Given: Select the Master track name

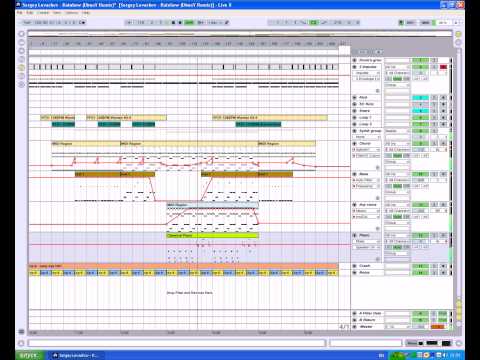Looking at the screenshot, I should 366,327.
